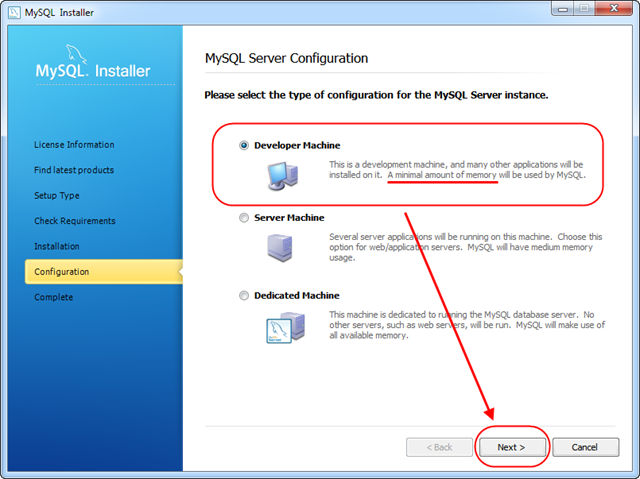Click the Next > button
The image size is (640, 479).
tap(512, 447)
